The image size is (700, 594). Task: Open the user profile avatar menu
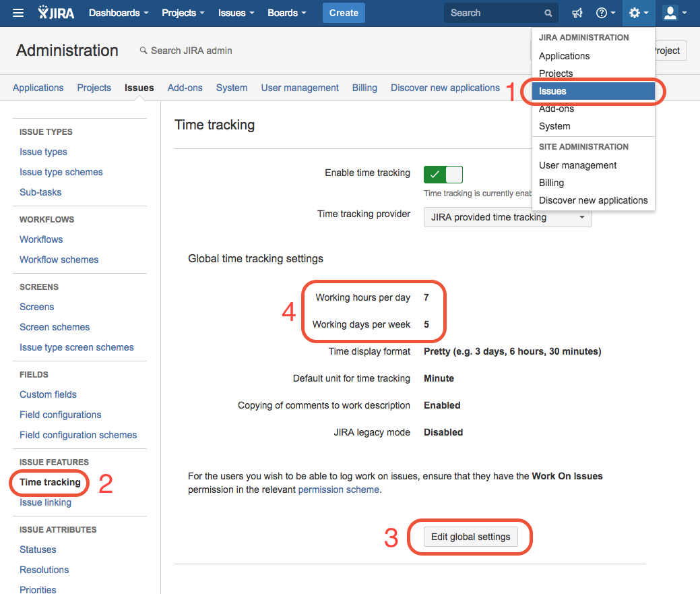click(x=675, y=13)
